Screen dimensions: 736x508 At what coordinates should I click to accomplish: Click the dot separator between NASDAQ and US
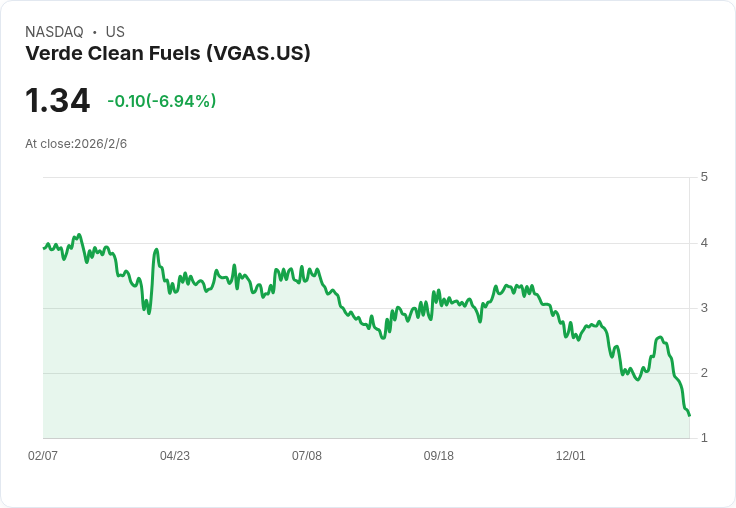[x=94, y=32]
